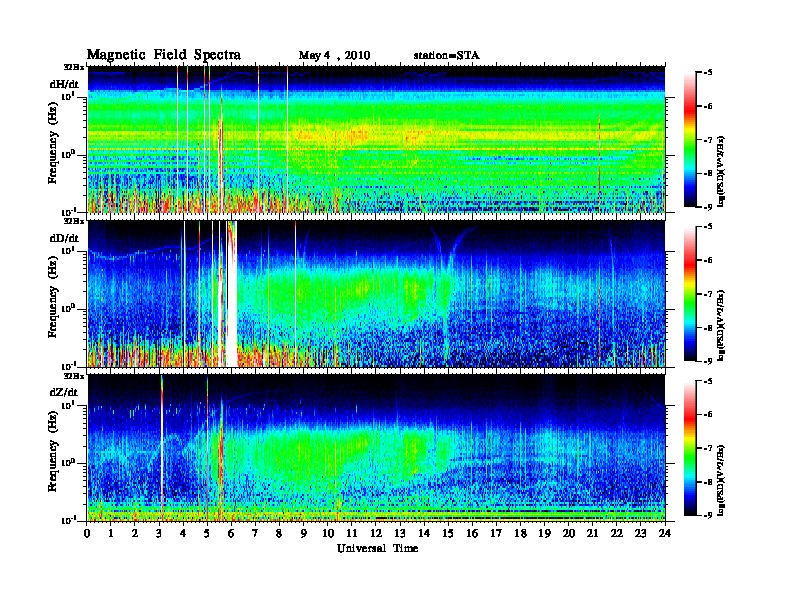Viewport: 792px width, 612px height.
Task: Select the dD/dt panel label
Action: click(64, 238)
